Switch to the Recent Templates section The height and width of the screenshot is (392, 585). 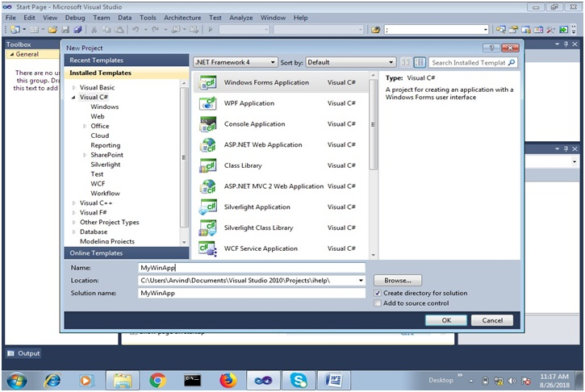127,60
